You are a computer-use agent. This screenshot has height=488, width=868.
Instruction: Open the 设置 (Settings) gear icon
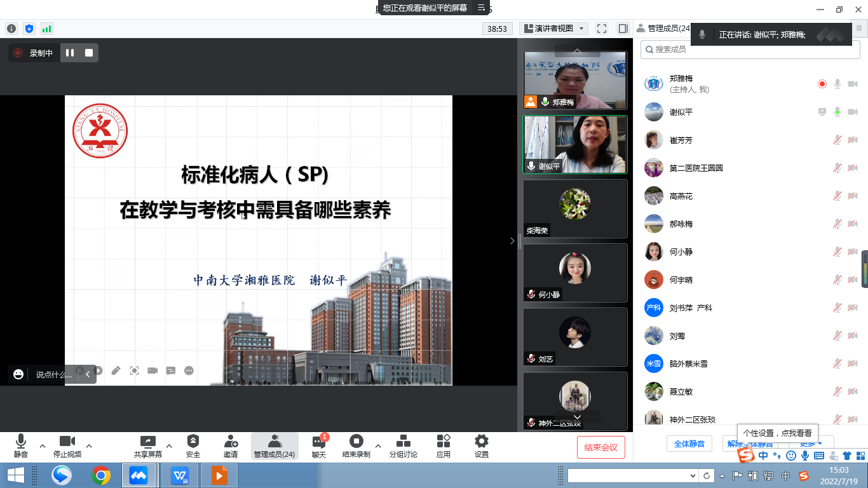[x=482, y=445]
